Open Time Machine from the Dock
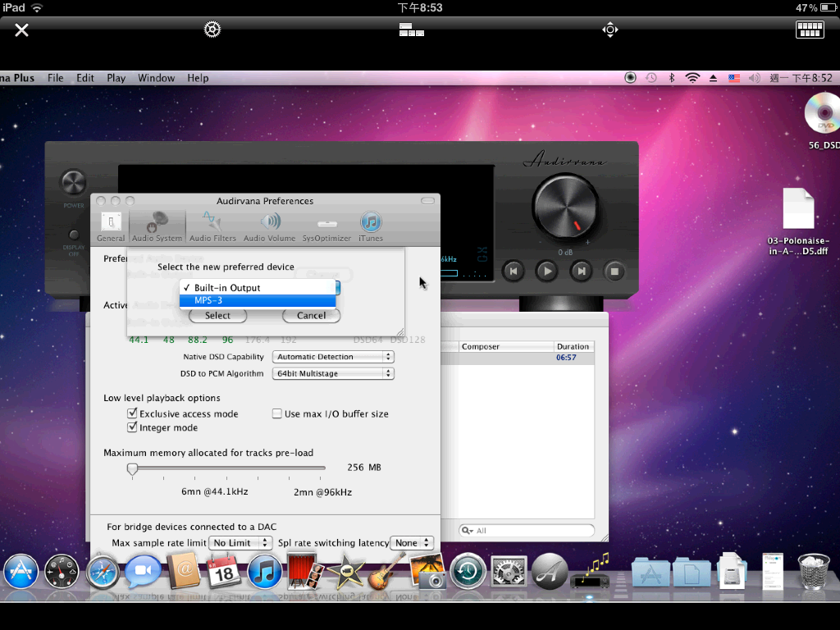This screenshot has width=840, height=630. [468, 571]
